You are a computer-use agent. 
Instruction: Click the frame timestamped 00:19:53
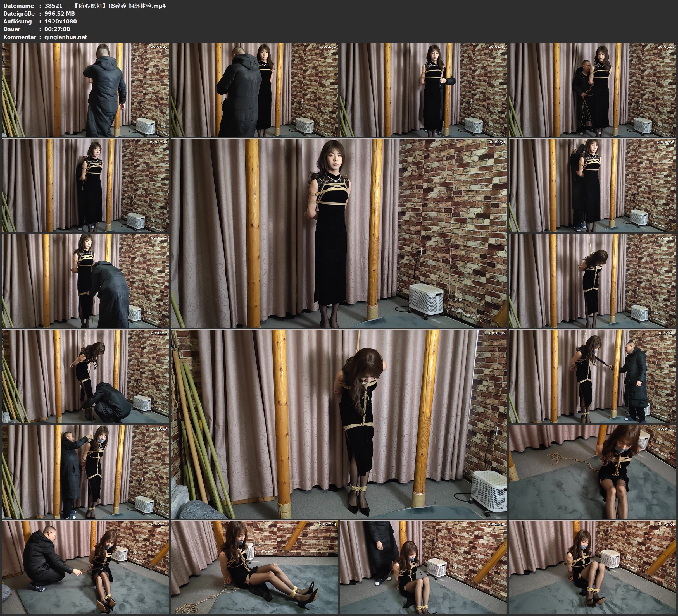coord(593,471)
